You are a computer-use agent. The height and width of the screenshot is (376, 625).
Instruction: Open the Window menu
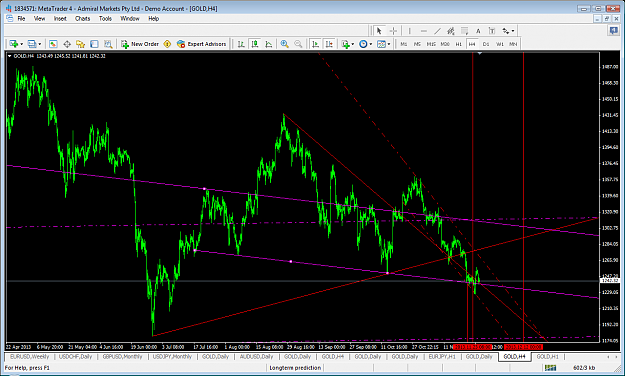[x=130, y=18]
